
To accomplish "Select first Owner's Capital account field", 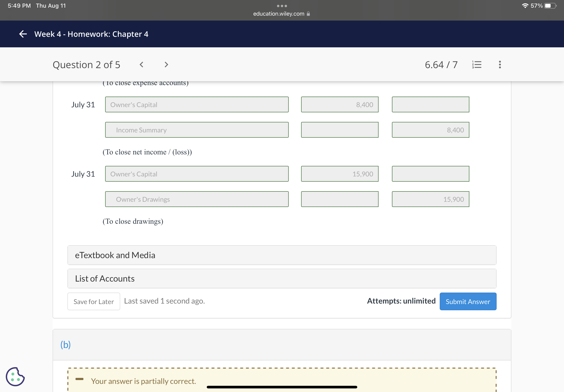I will (x=197, y=105).
